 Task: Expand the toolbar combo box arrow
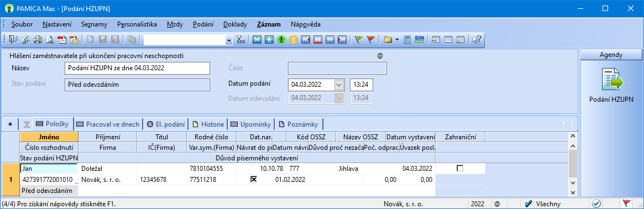tap(229, 40)
